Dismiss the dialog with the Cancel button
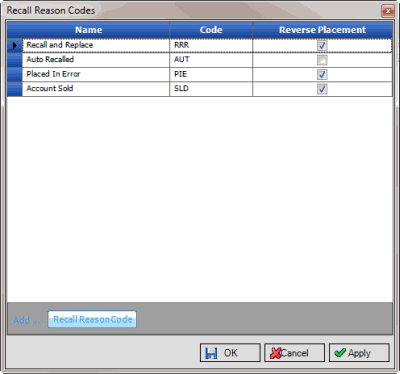 294,353
